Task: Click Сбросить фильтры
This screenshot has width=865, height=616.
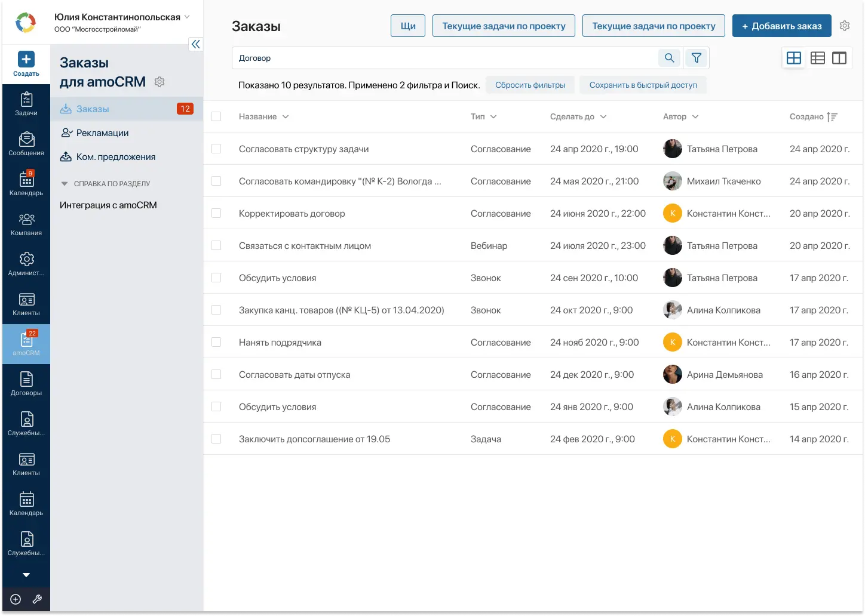Action: [530, 85]
